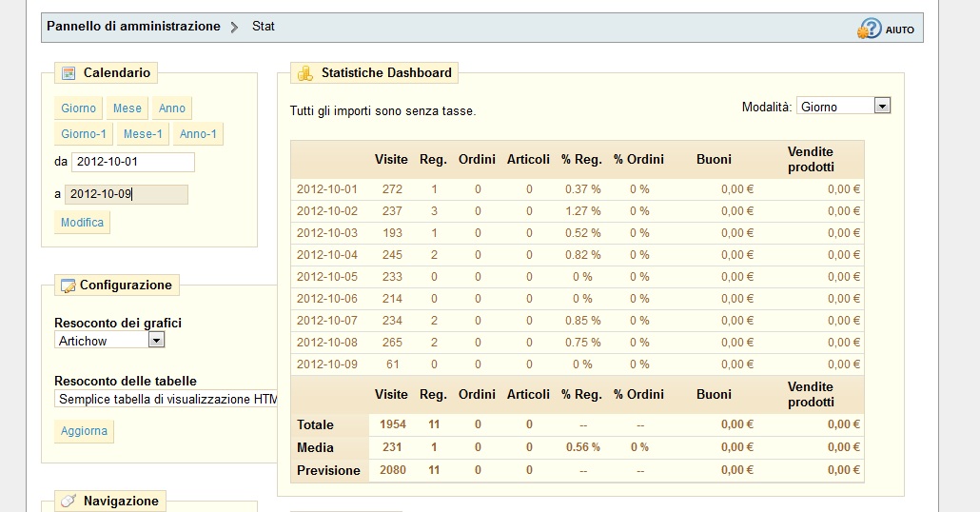Viewport: 980px width, 512px height.
Task: Click the Navigazione mouse icon
Action: click(x=69, y=501)
